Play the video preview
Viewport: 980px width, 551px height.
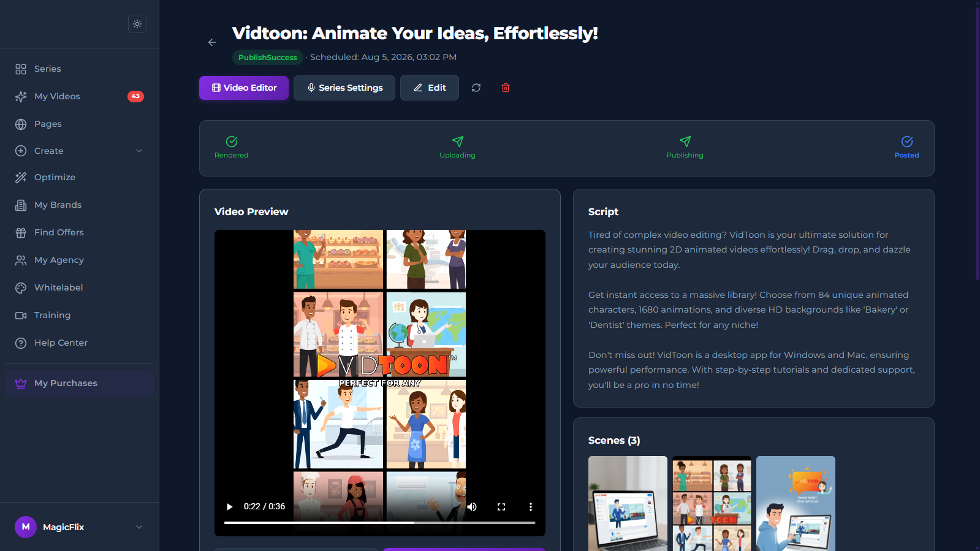(x=230, y=507)
